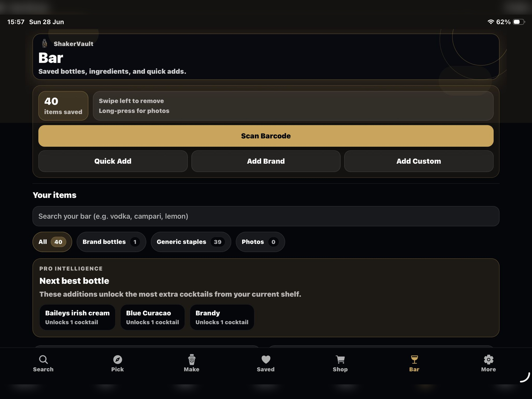Open the Saved heart icon
Image resolution: width=532 pixels, height=399 pixels.
tap(266, 359)
